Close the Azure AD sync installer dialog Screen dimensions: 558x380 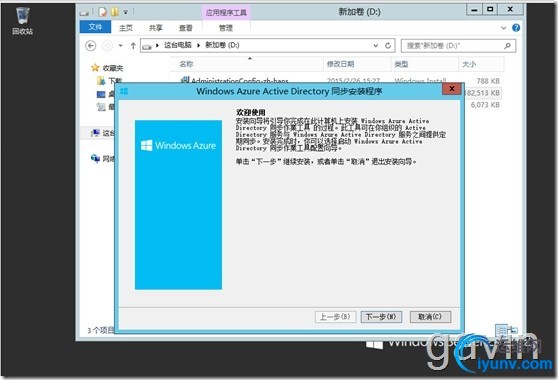coord(452,89)
